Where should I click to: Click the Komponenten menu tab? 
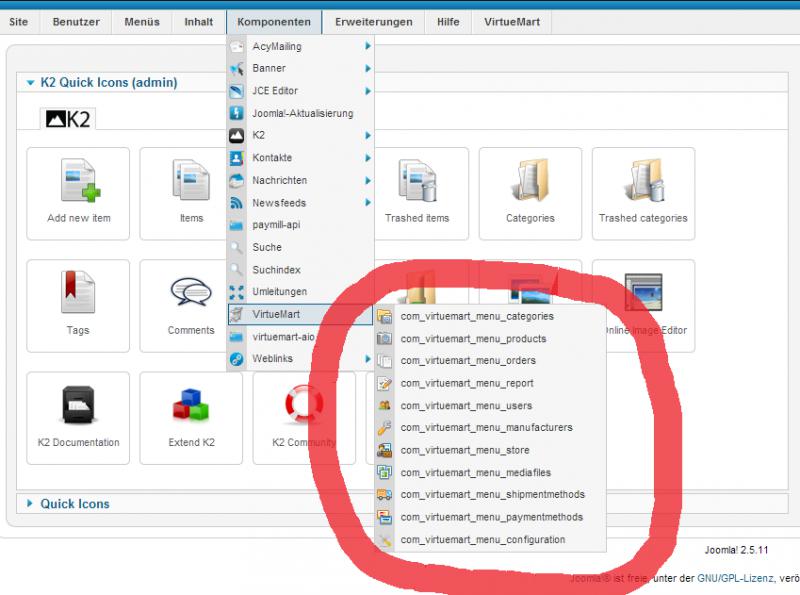click(274, 22)
